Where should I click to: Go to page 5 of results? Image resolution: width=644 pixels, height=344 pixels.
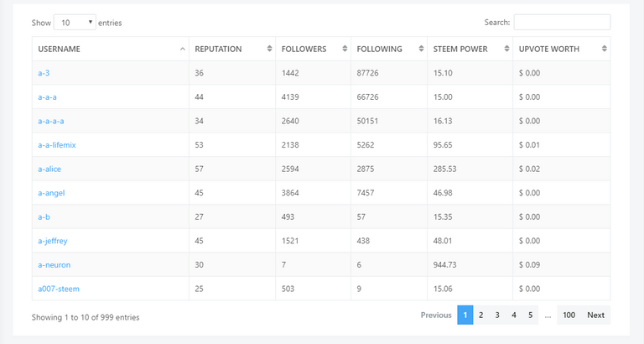(530, 315)
